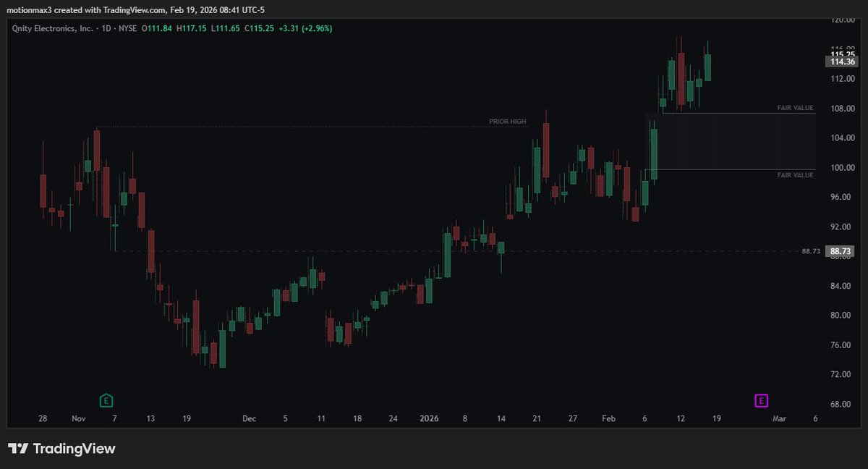
Task: Click the 120.00 price axis label
Action: [x=843, y=20]
